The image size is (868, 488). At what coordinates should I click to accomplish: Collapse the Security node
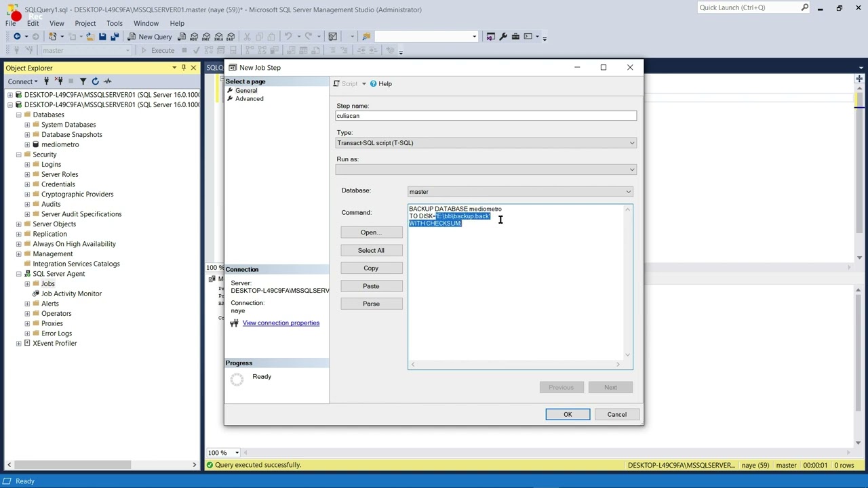(x=18, y=155)
